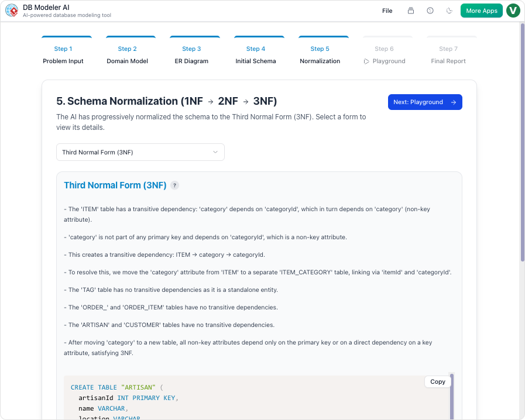Click the green V avatar icon

tap(513, 10)
